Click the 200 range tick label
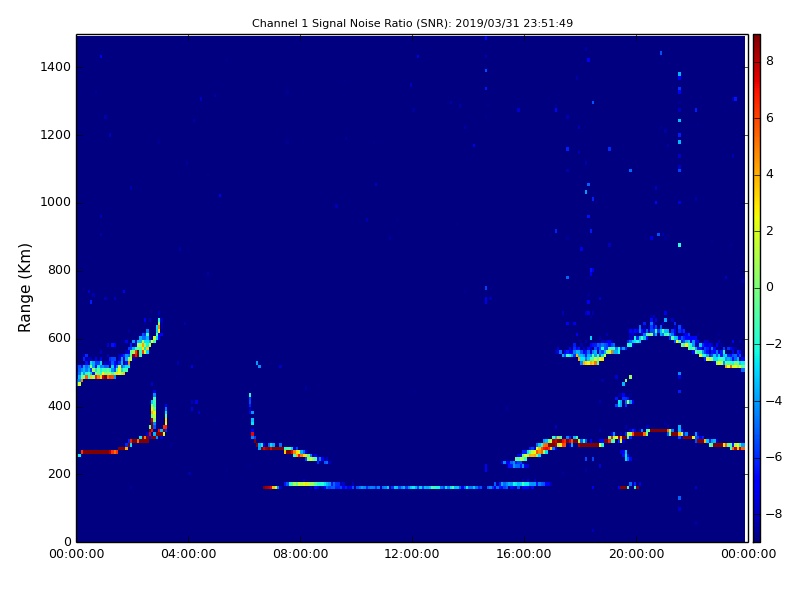The width and height of the screenshot is (800, 600). click(59, 474)
